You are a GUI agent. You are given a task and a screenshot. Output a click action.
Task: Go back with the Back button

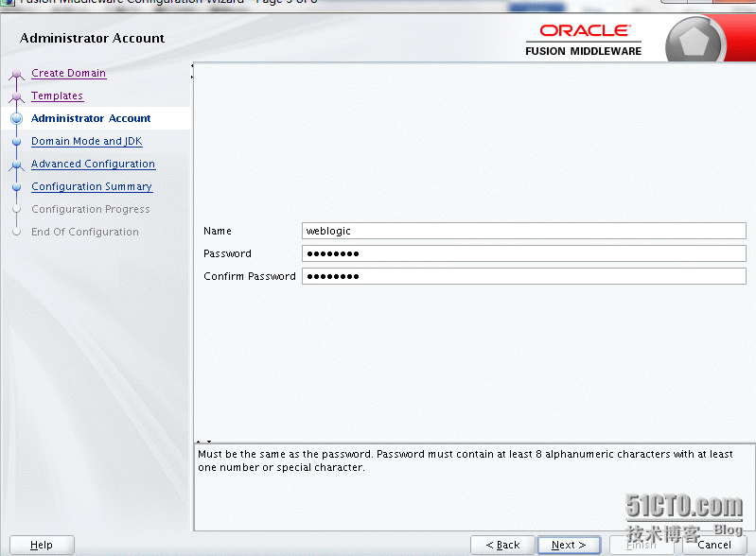(502, 545)
